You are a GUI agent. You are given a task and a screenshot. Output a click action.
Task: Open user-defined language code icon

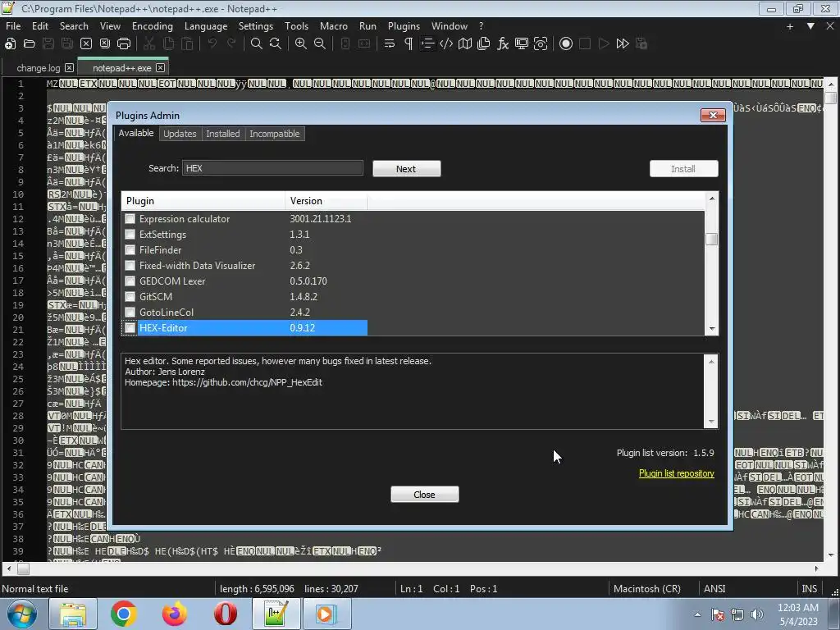445,44
